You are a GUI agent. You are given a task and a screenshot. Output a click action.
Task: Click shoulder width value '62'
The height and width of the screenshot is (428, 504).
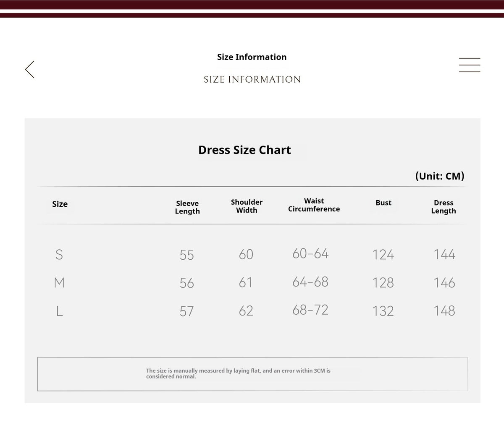pyautogui.click(x=246, y=311)
